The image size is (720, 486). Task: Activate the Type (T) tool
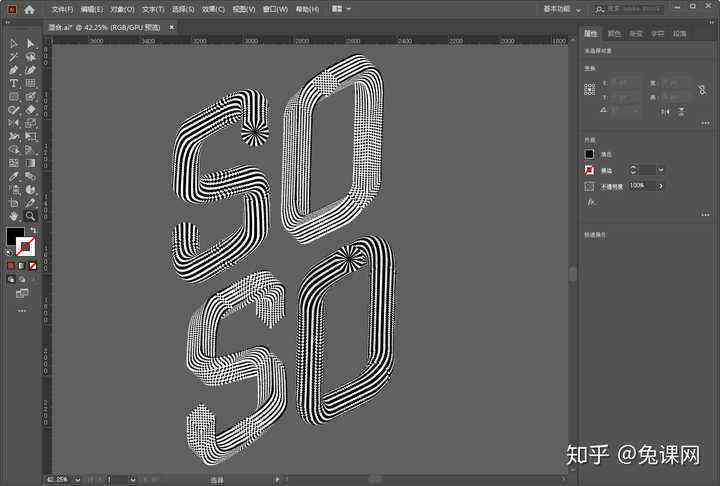pos(13,83)
